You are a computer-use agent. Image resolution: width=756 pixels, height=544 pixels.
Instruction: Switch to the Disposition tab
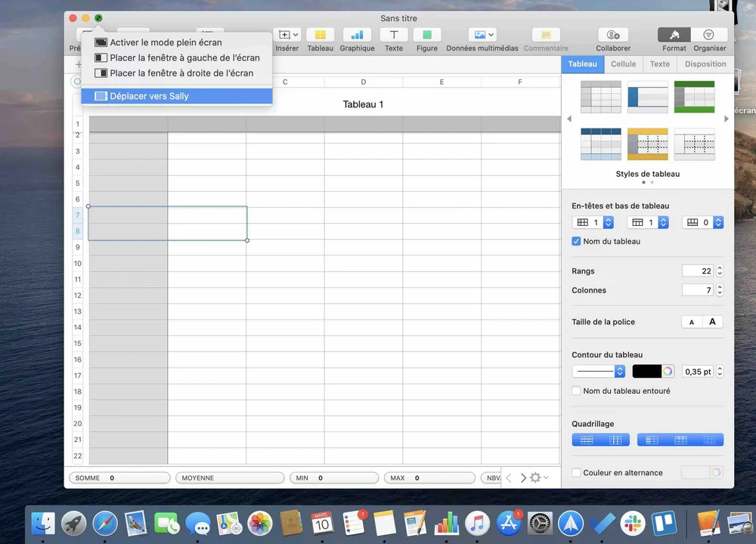point(705,64)
